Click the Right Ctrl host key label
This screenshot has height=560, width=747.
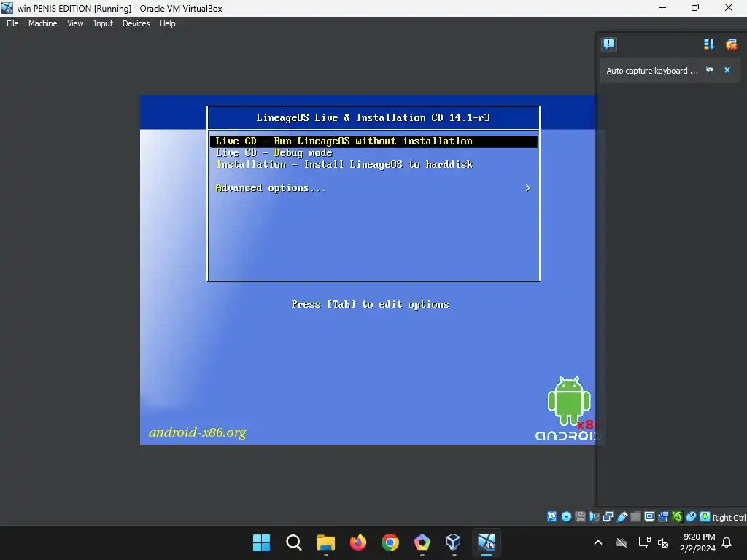pyautogui.click(x=729, y=518)
